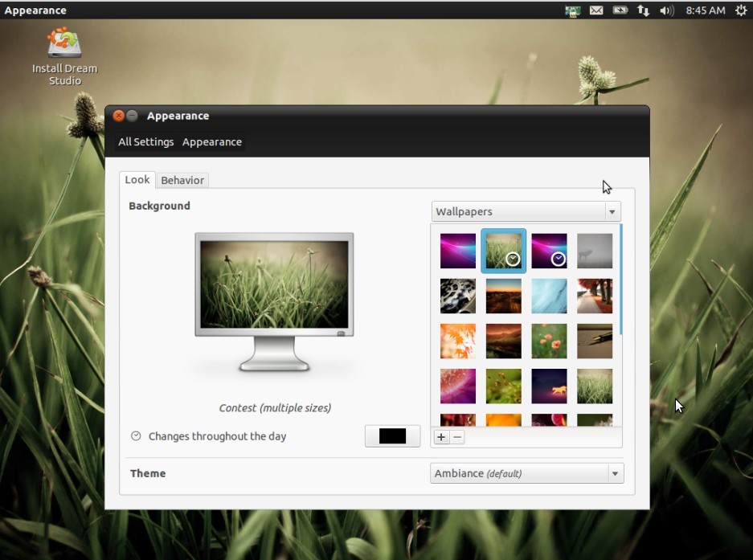This screenshot has height=560, width=753.
Task: Open the sound volume indicator
Action: (x=666, y=10)
